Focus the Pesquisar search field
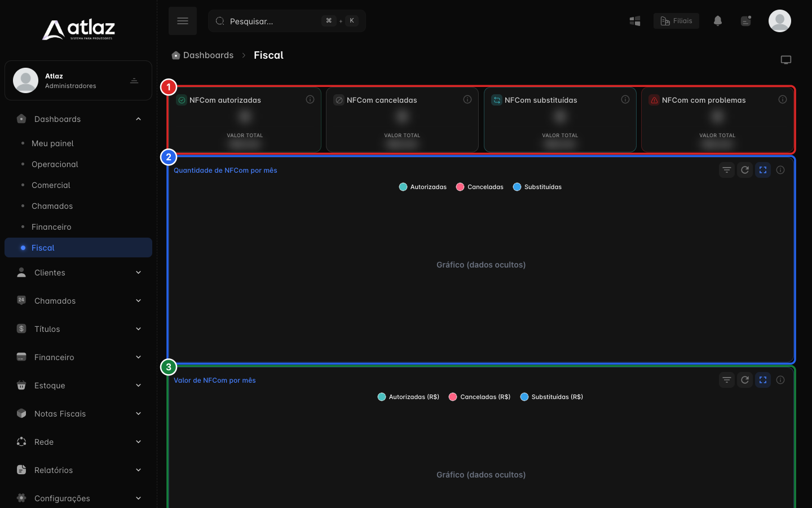 point(287,21)
